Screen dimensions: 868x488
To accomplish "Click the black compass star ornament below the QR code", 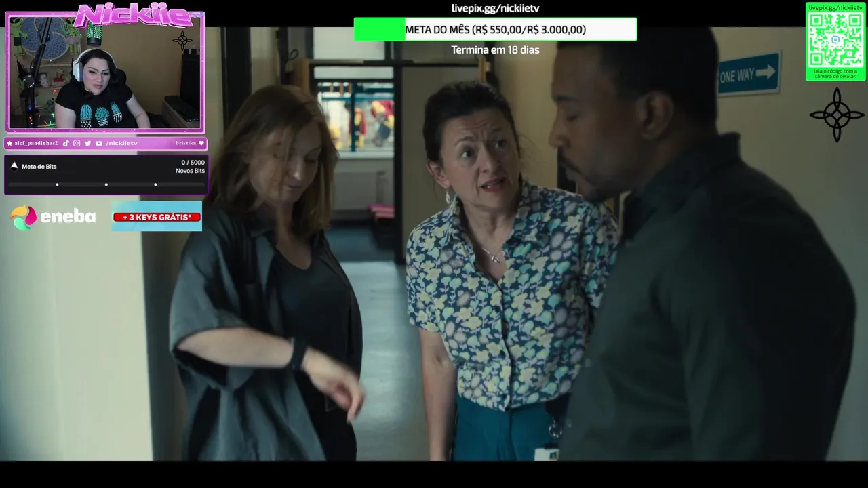I will click(837, 115).
